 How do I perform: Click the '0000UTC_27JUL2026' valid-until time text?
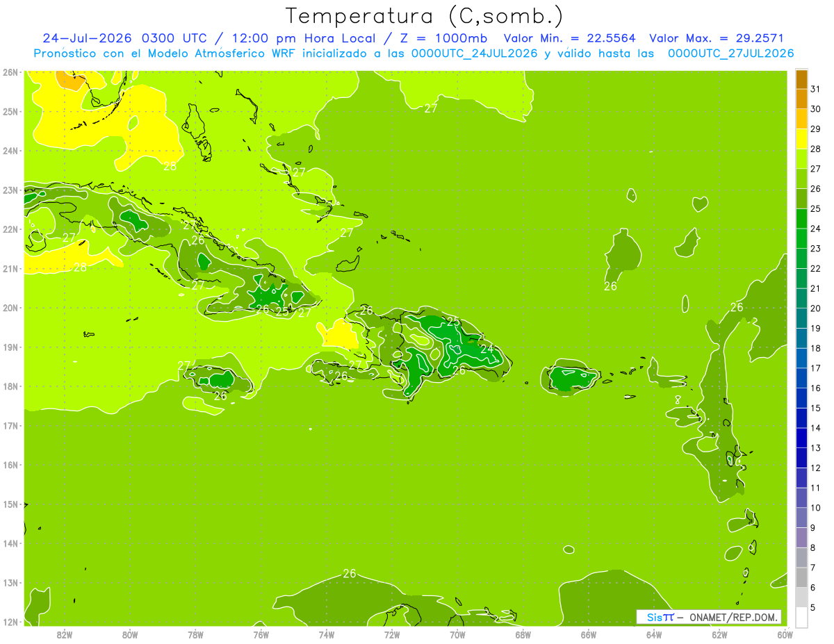[x=730, y=53]
